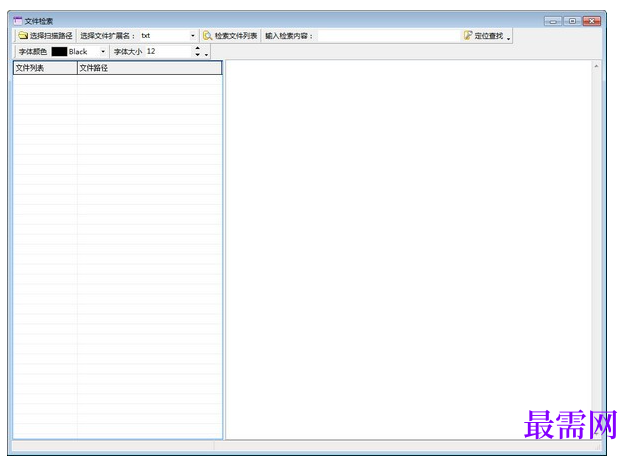This screenshot has height=456, width=636.
Task: Click the 文件检索 window title icon
Action: point(17,21)
